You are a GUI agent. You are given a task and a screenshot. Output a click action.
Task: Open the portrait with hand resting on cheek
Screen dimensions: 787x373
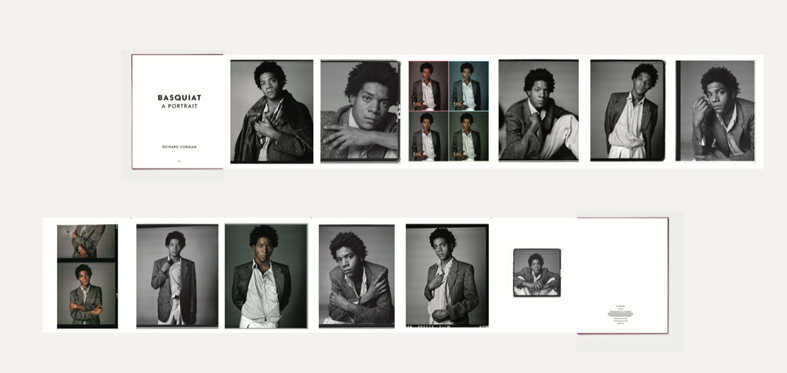click(x=715, y=110)
